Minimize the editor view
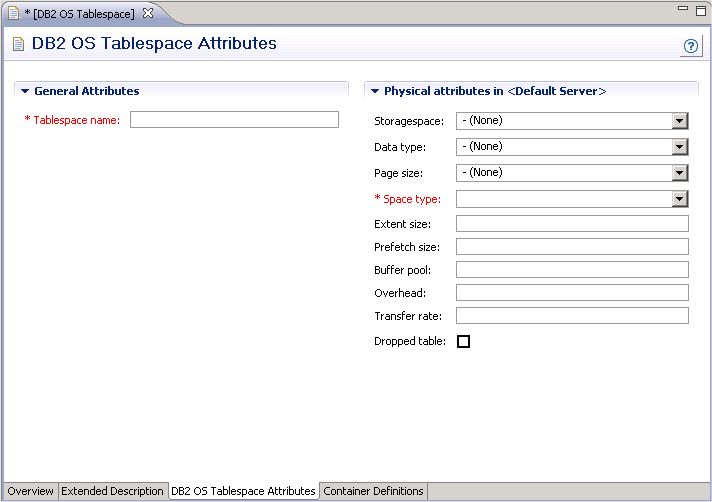Screen dimensions: 712x502 (x=682, y=8)
